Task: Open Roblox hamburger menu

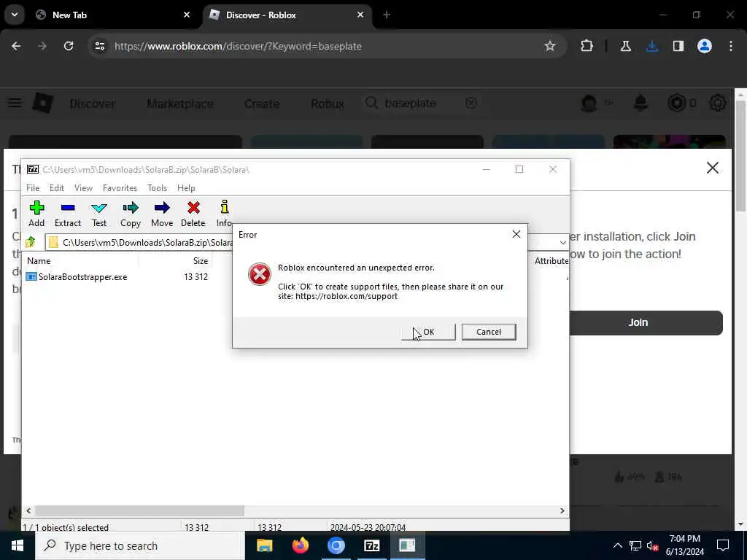Action: pos(15,103)
